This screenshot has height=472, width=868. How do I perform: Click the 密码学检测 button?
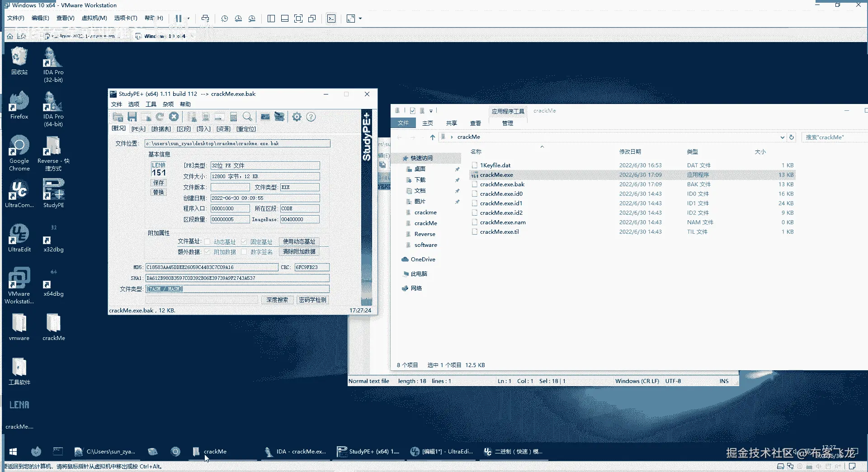tap(312, 300)
